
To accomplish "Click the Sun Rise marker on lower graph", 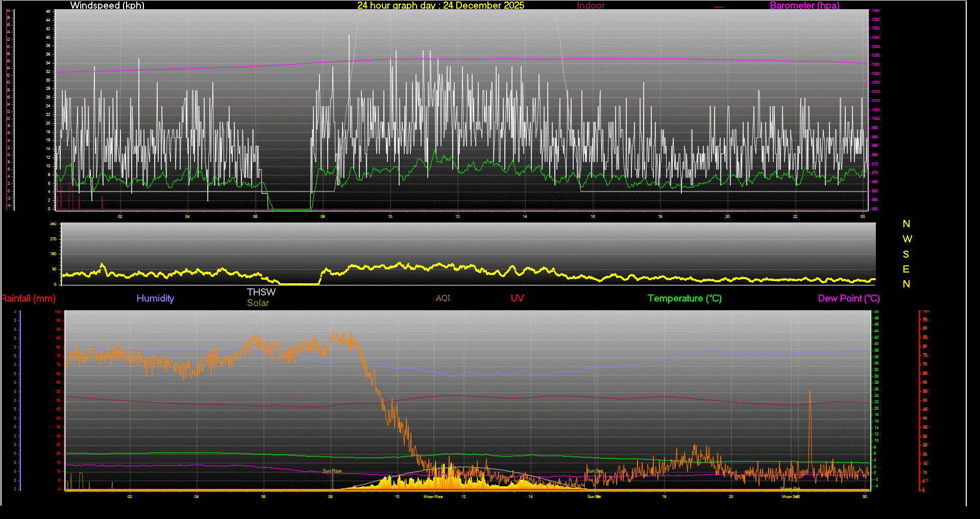I will click(x=332, y=471).
